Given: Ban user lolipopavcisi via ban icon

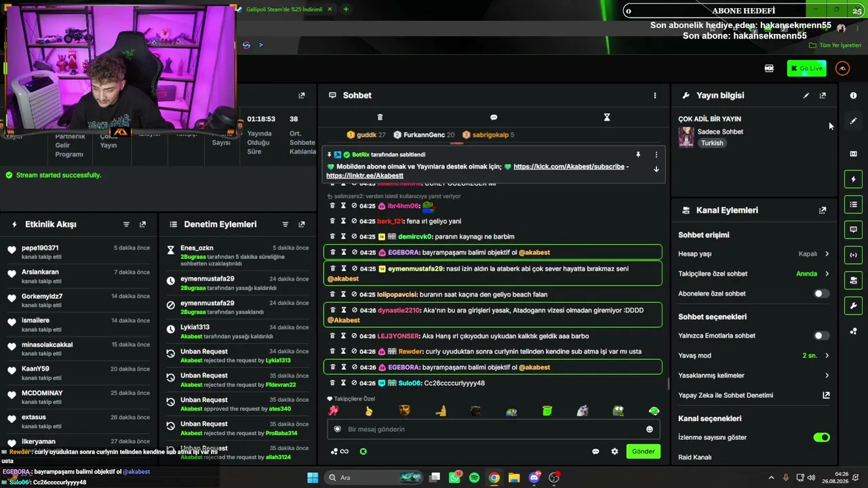Looking at the screenshot, I should [x=354, y=294].
